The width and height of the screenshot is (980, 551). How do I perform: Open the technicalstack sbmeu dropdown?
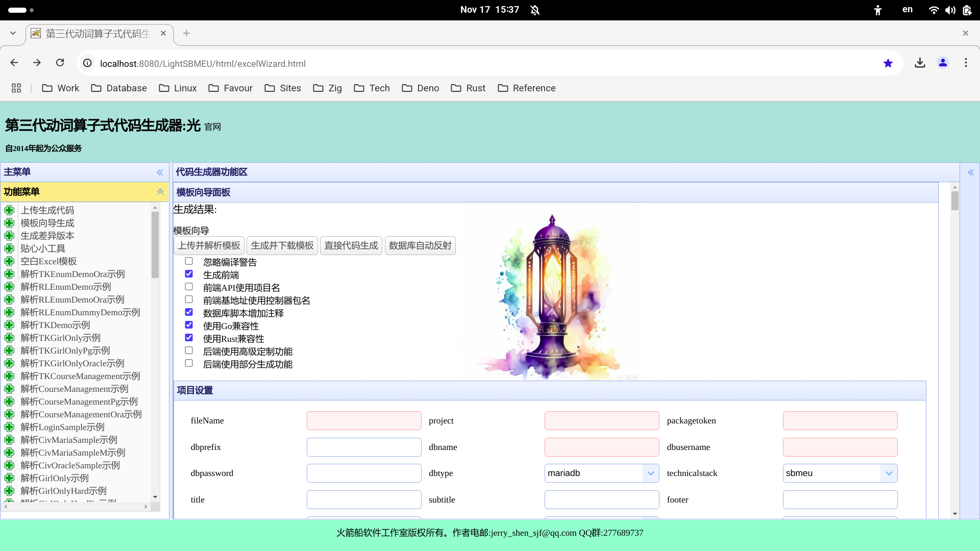pos(889,473)
